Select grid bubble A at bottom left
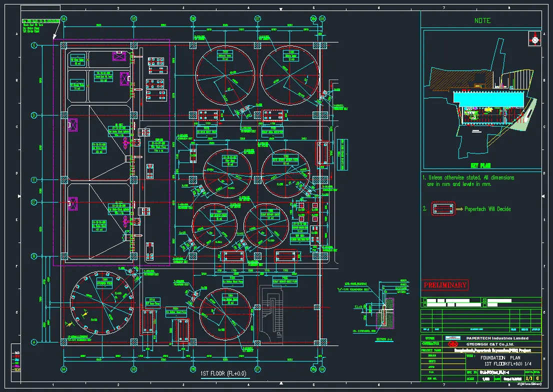 click(34, 342)
